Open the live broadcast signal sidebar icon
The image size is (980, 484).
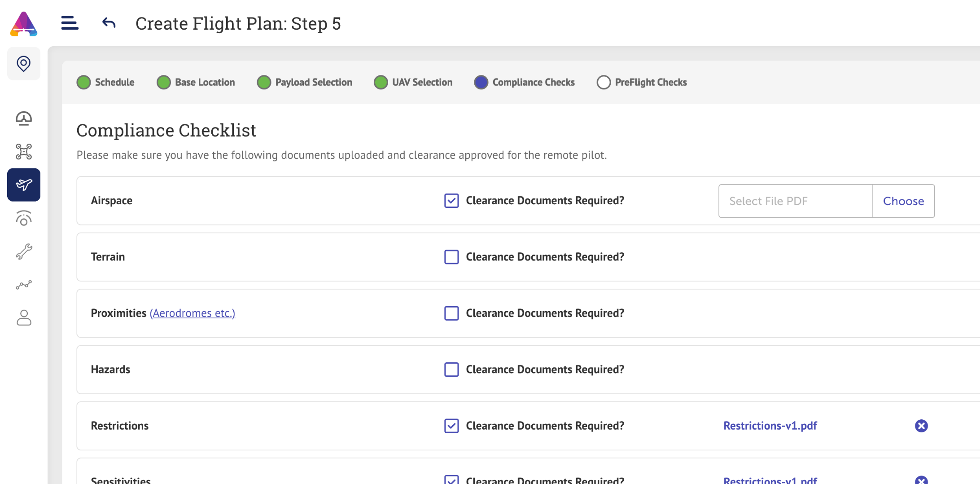(24, 219)
